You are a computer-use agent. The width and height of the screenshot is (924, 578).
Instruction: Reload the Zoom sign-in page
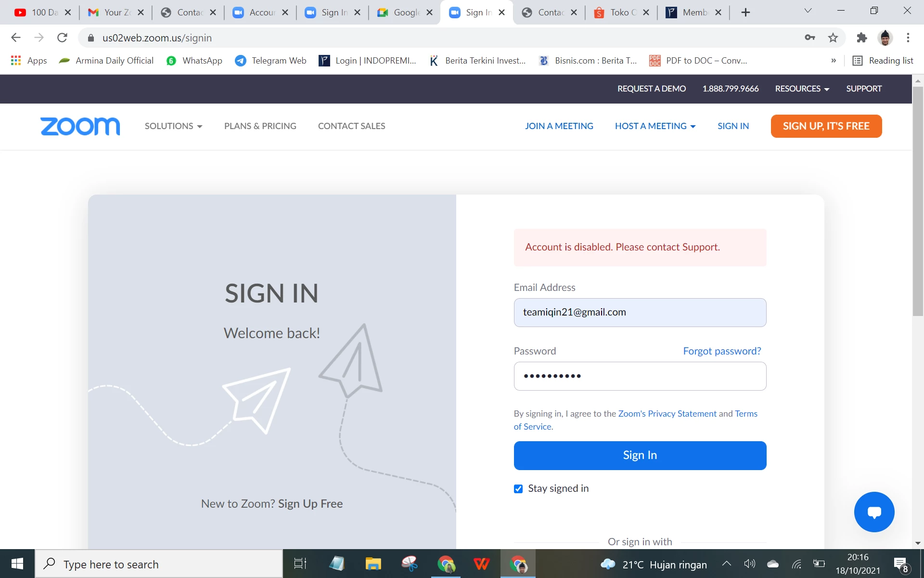tap(62, 38)
